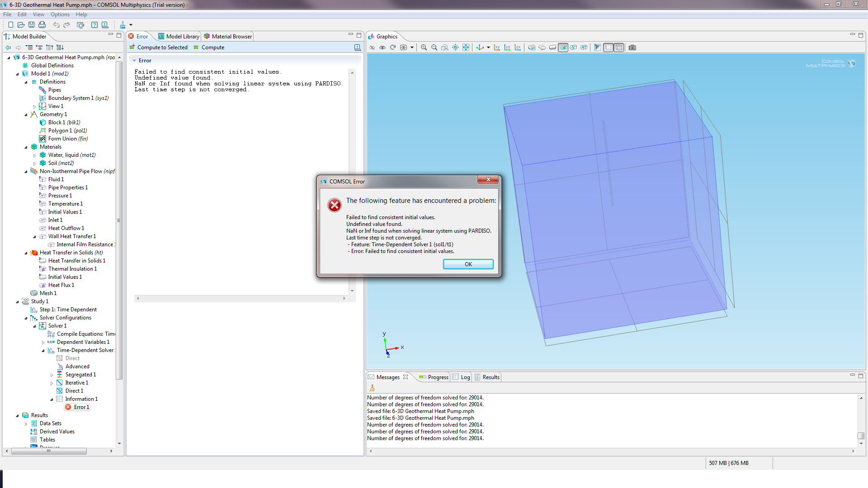Go to previous node with the cyan arrow

pyautogui.click(x=8, y=47)
